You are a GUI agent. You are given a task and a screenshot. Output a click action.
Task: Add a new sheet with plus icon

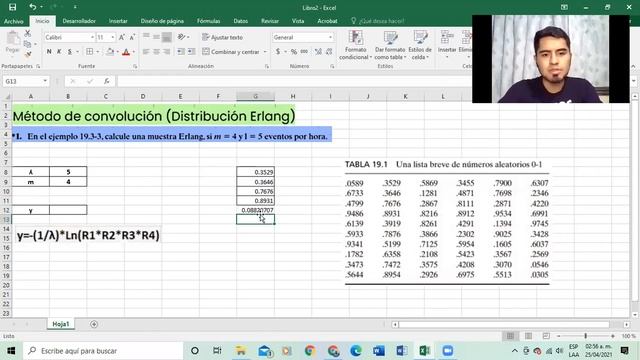(94, 324)
